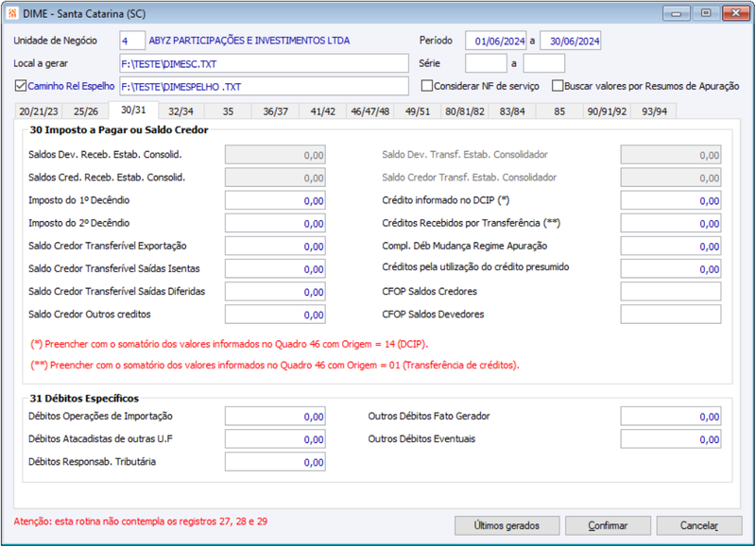Screen dimensions: 756x547
Task: Click the Período end date field
Action: [x=571, y=41]
